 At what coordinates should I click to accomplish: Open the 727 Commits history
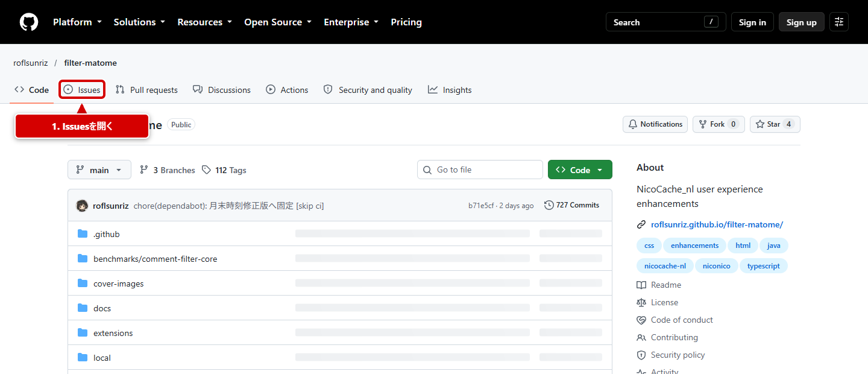pos(571,205)
